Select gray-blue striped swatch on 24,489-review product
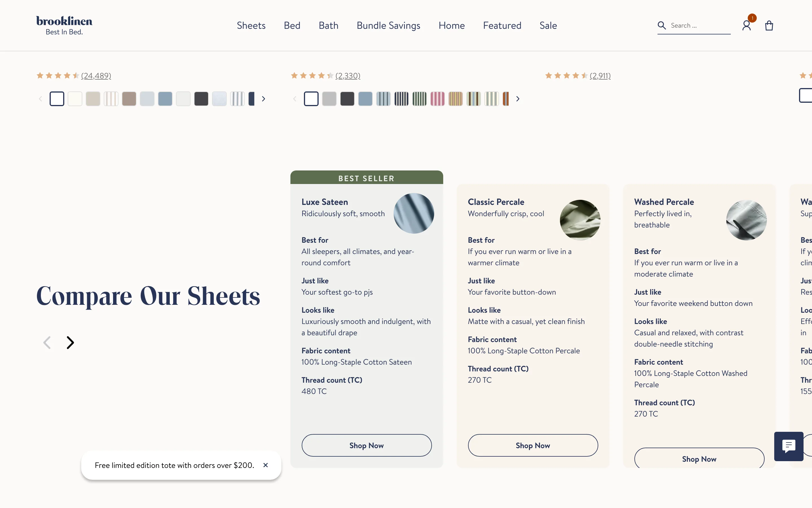The image size is (812, 508). (x=238, y=99)
